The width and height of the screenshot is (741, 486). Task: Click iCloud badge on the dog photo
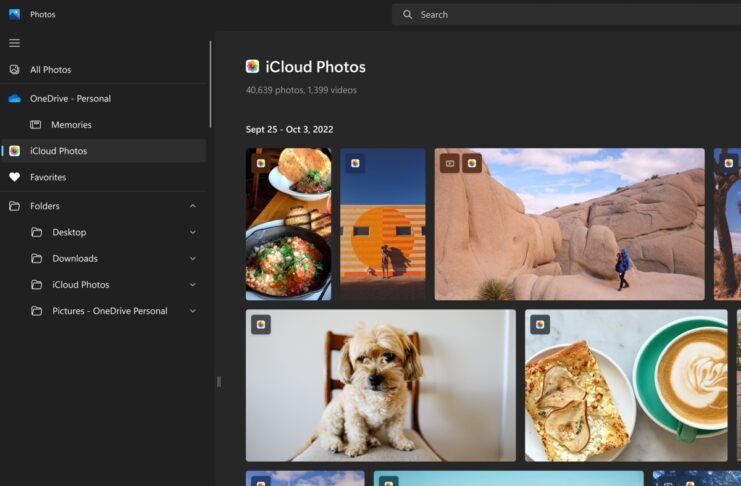(261, 325)
